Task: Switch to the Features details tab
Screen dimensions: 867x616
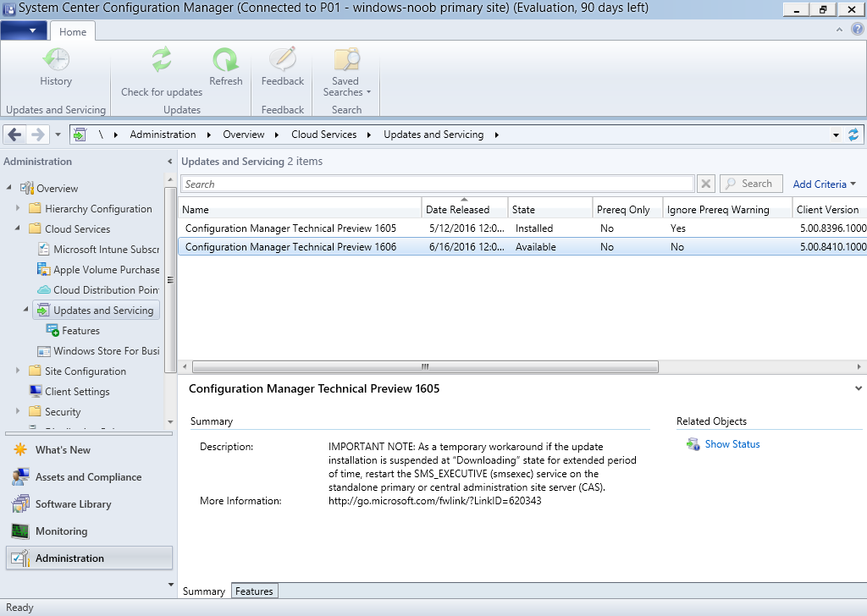Action: click(254, 591)
